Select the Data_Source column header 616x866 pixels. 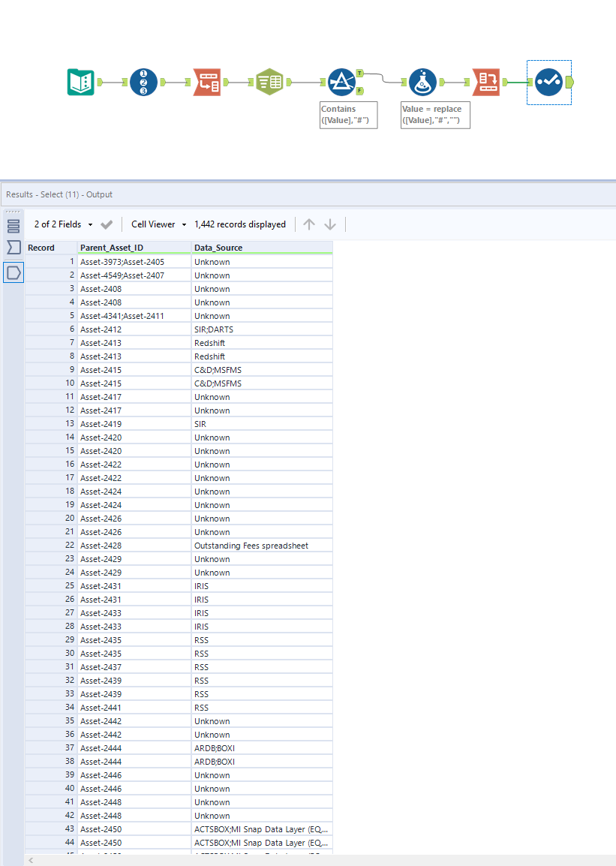(x=218, y=248)
